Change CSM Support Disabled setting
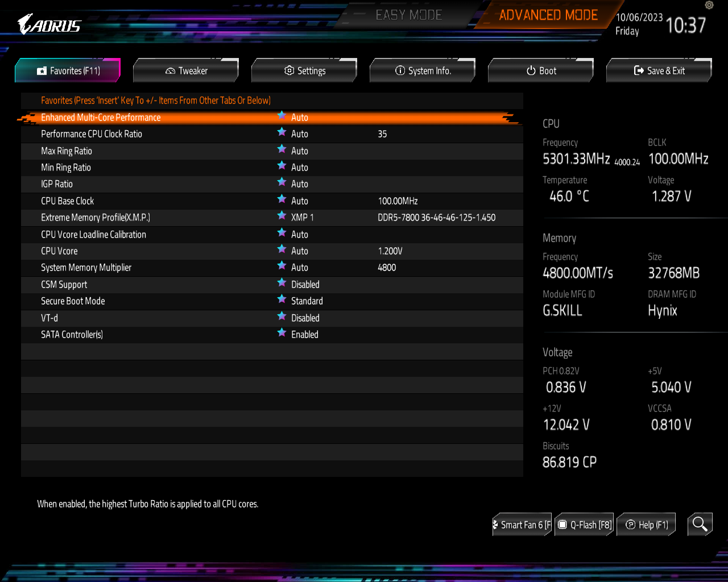The width and height of the screenshot is (728, 582). click(305, 285)
